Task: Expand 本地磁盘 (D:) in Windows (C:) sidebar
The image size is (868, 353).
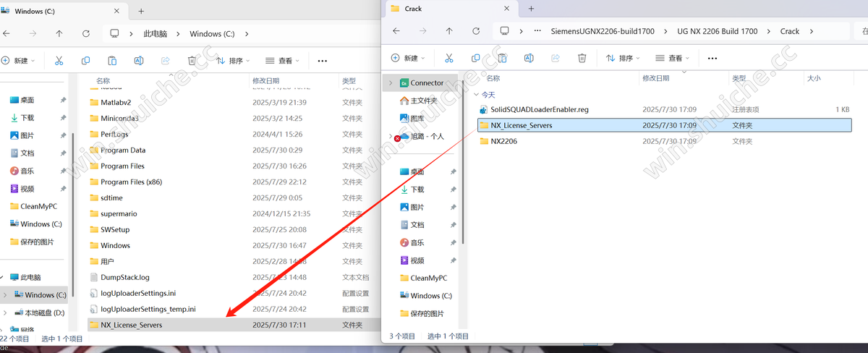Action: tap(6, 312)
